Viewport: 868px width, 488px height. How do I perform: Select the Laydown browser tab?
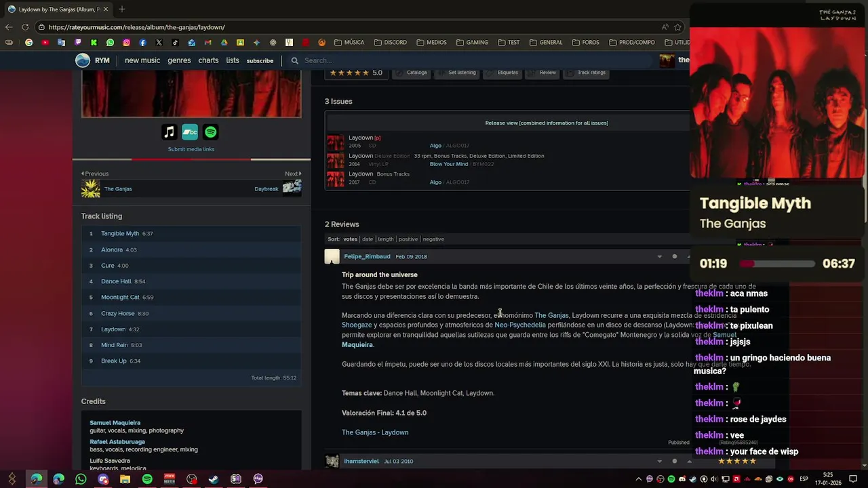pos(58,9)
